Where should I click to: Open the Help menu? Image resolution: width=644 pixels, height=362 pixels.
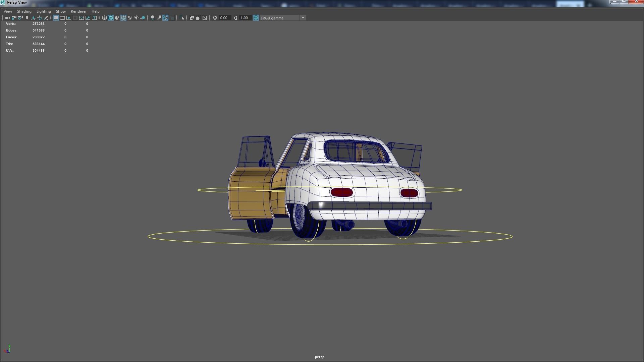pyautogui.click(x=95, y=11)
